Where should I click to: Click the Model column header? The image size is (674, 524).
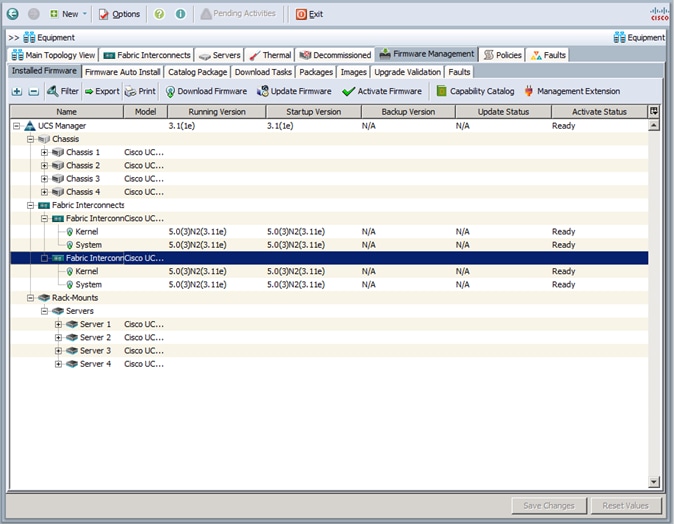tap(145, 112)
